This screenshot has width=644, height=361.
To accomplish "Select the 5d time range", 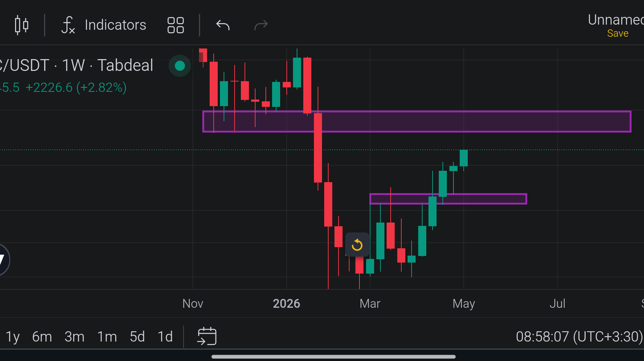I will click(137, 336).
